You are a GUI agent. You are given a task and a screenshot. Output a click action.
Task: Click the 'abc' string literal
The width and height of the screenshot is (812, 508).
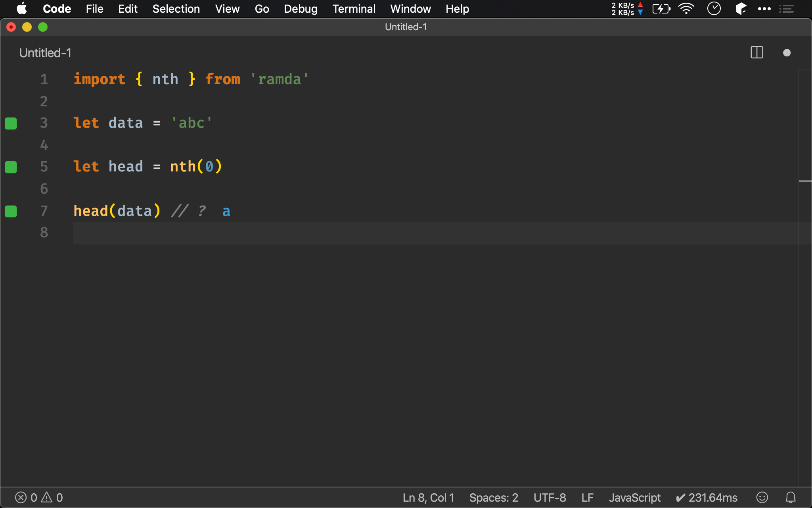192,123
